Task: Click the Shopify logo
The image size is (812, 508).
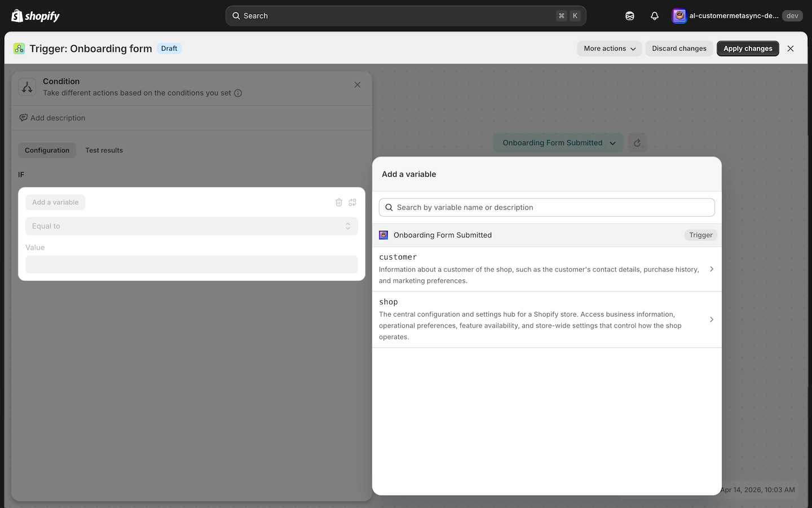Action: (x=36, y=16)
